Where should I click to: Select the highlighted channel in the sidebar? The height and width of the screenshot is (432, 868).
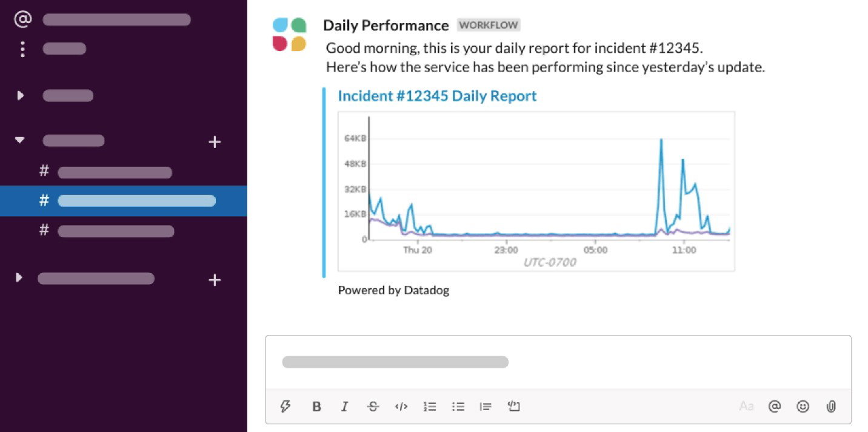(136, 200)
